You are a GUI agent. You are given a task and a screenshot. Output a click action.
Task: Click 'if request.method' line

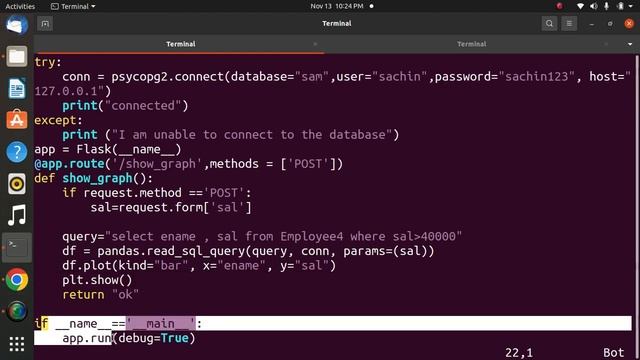click(157, 193)
